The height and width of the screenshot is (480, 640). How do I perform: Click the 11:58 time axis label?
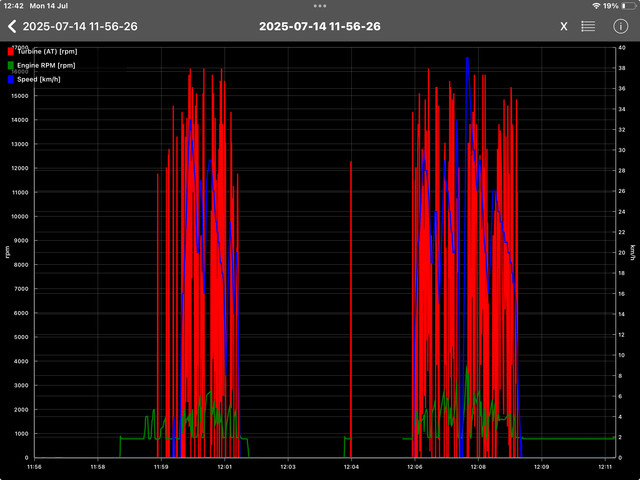[x=98, y=467]
